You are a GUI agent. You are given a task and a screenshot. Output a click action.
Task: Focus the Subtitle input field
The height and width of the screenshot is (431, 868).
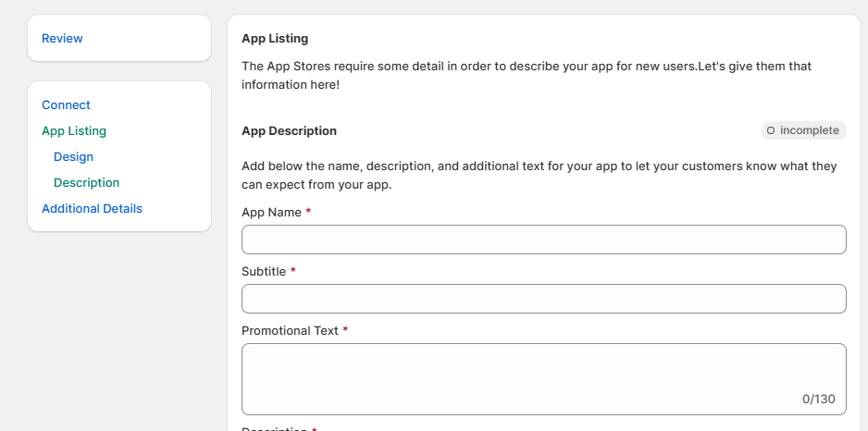coord(543,299)
